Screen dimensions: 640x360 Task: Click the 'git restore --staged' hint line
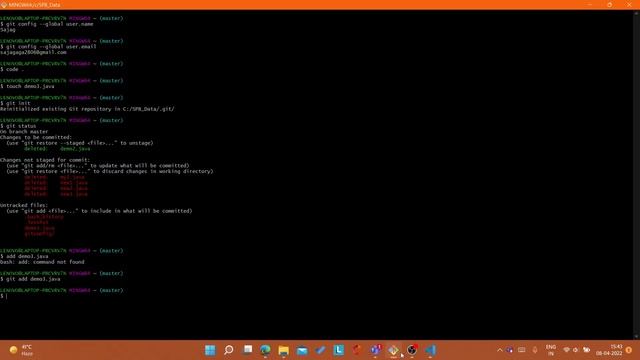pyautogui.click(x=80, y=143)
